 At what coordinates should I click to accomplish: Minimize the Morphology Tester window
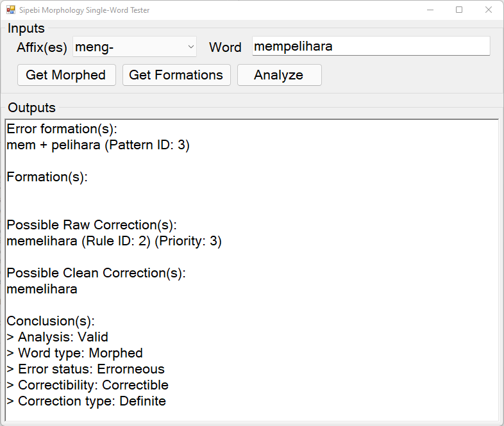pos(430,10)
